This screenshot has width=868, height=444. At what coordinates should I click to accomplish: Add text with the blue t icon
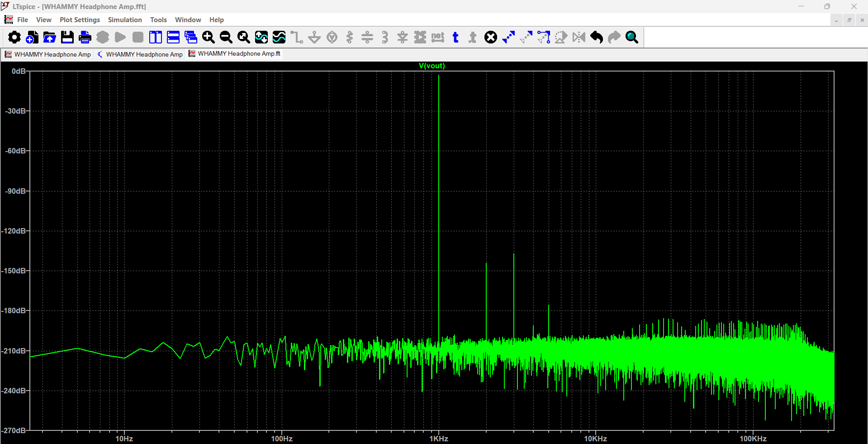455,37
